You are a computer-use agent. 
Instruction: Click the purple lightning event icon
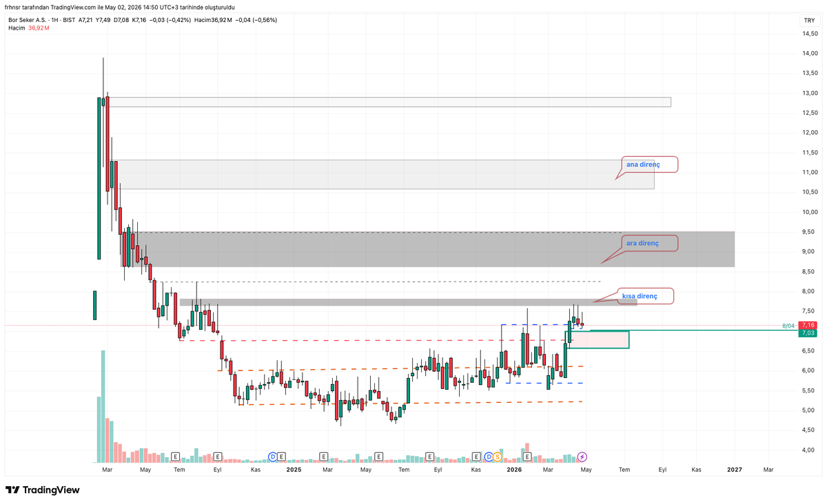[582, 456]
